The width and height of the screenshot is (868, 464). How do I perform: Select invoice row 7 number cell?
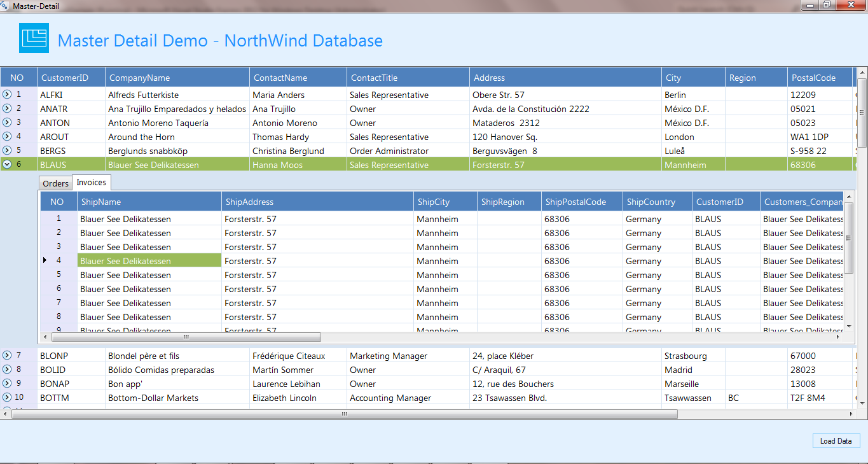59,302
